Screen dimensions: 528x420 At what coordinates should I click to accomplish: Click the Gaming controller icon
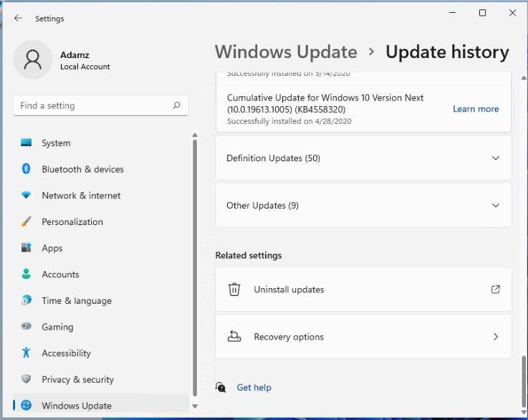pyautogui.click(x=26, y=326)
